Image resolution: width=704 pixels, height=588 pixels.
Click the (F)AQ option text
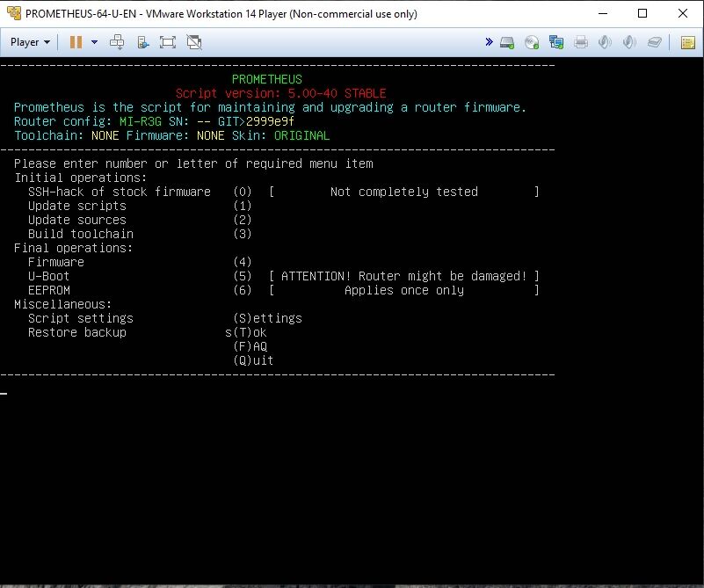click(250, 346)
